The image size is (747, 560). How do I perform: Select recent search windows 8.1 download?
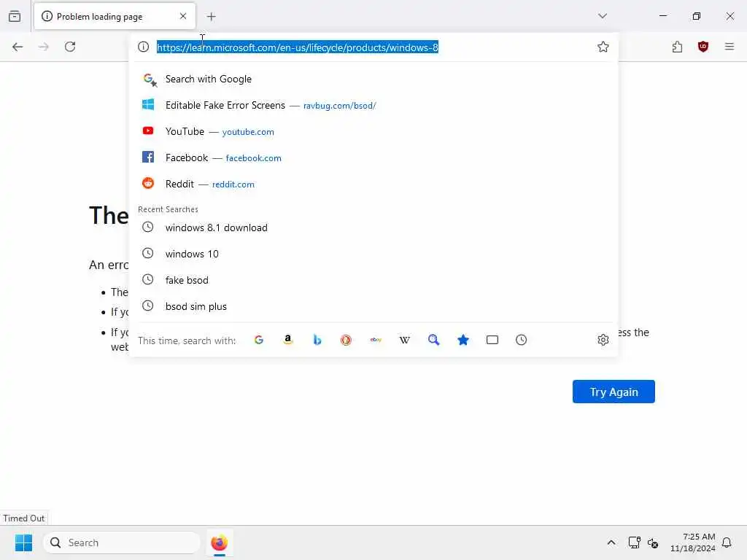point(373,227)
